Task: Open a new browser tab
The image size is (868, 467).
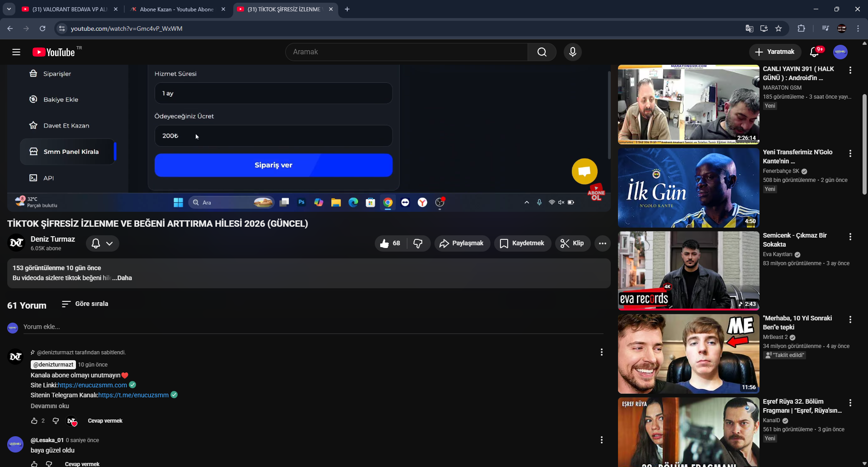Action: [x=347, y=9]
